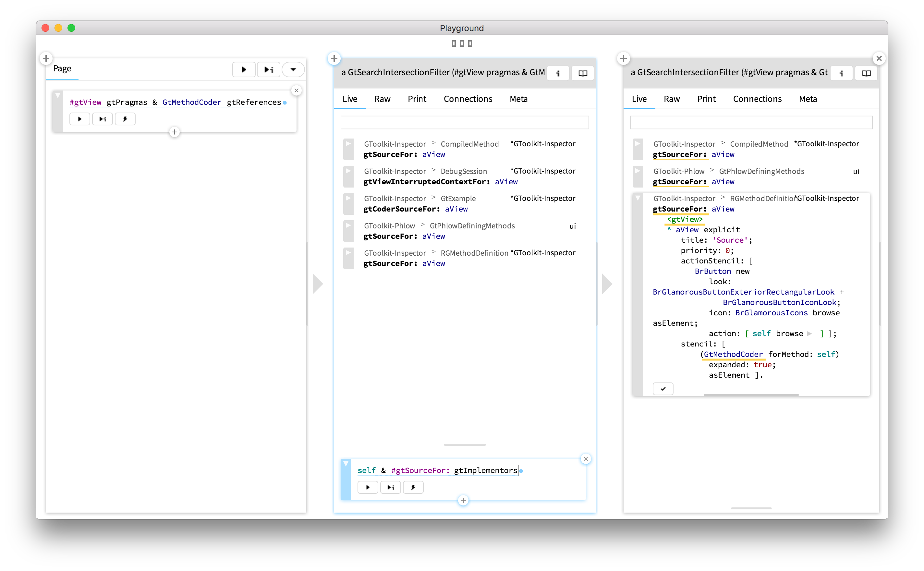924x571 pixels.
Task: Open info for the GtSearchIntersectionFilter inspector
Action: click(x=558, y=72)
